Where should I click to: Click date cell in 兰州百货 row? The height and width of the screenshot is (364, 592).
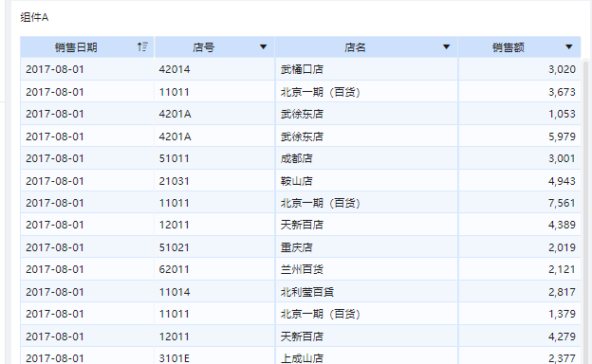click(x=87, y=270)
